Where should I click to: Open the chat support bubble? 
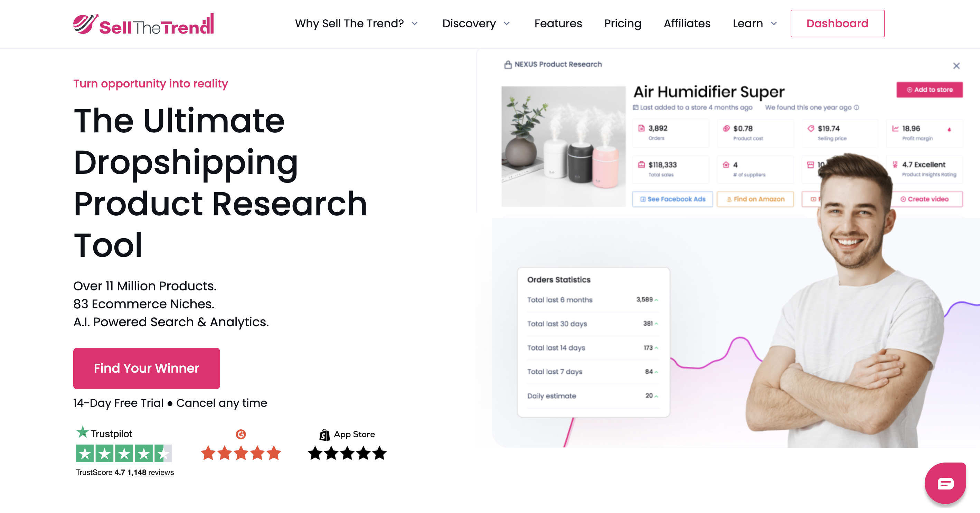click(945, 483)
